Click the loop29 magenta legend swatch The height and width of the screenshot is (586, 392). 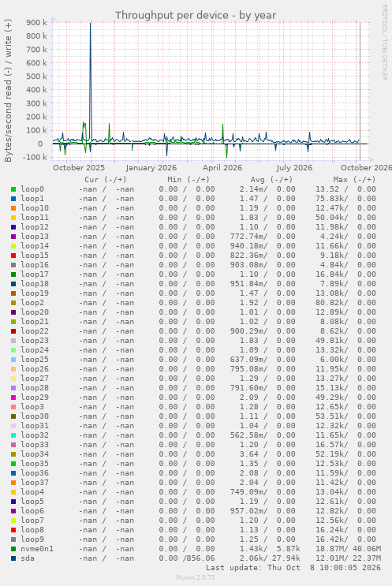pos(13,398)
